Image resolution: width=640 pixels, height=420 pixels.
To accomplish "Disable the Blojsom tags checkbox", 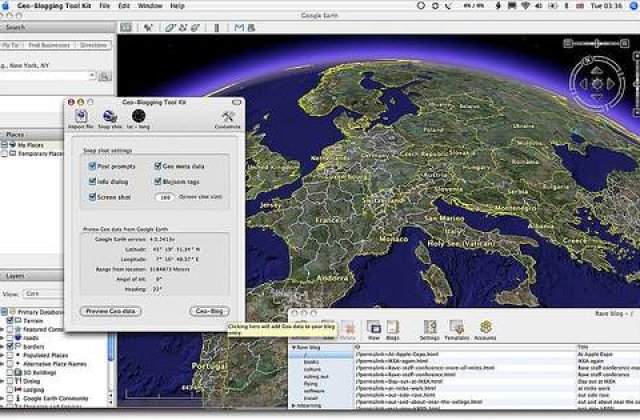I will click(157, 182).
